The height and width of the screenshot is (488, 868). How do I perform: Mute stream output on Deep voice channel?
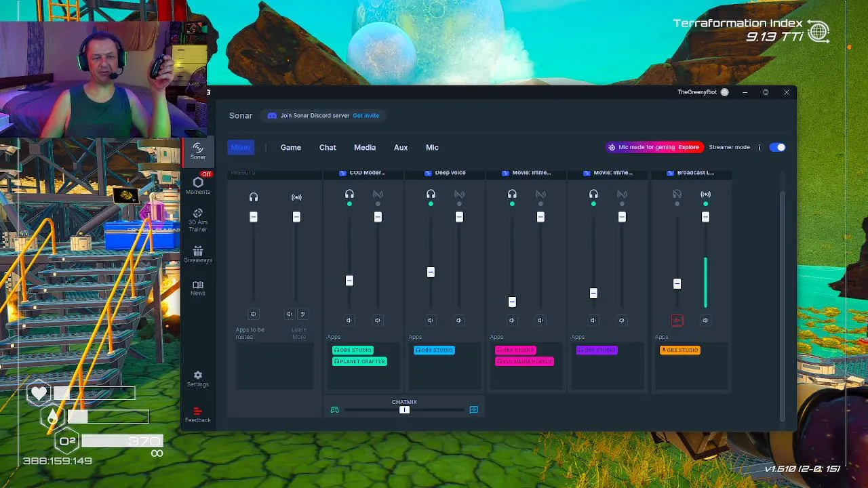tap(459, 320)
